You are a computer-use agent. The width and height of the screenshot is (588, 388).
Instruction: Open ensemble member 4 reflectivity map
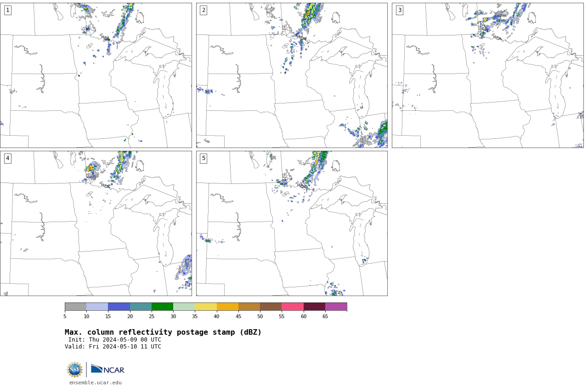click(x=96, y=223)
